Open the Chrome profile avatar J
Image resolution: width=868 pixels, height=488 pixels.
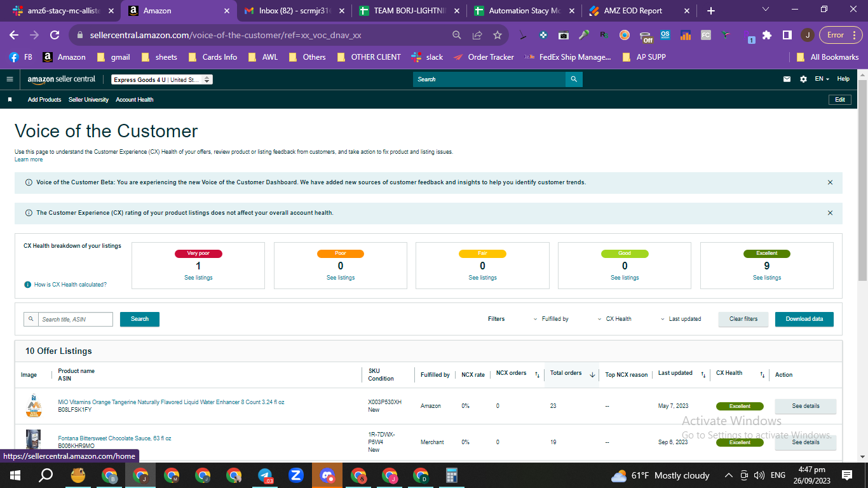(x=807, y=35)
